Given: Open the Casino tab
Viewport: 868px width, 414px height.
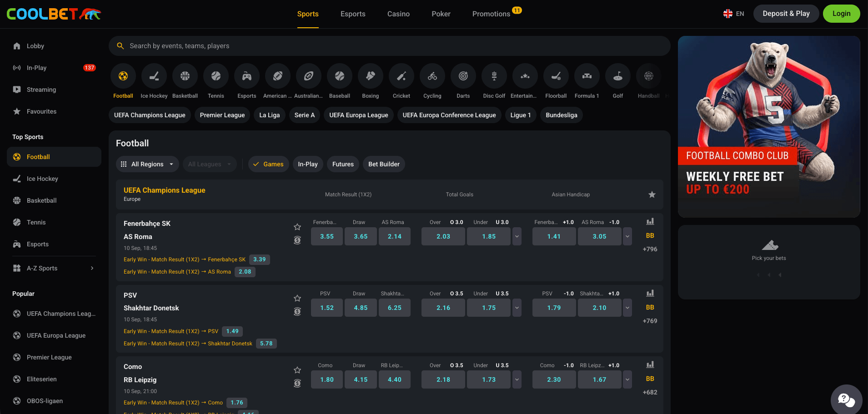Looking at the screenshot, I should pos(398,14).
